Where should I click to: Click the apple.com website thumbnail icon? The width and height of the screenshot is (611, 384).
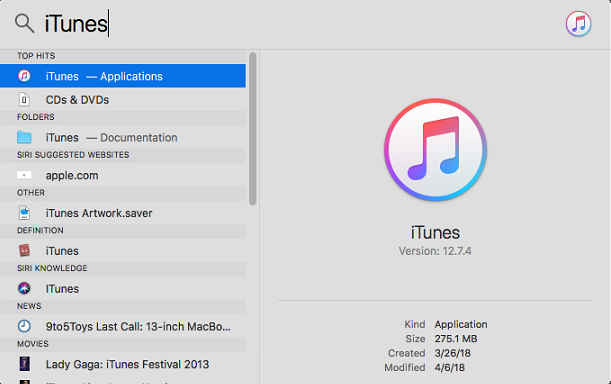[24, 175]
